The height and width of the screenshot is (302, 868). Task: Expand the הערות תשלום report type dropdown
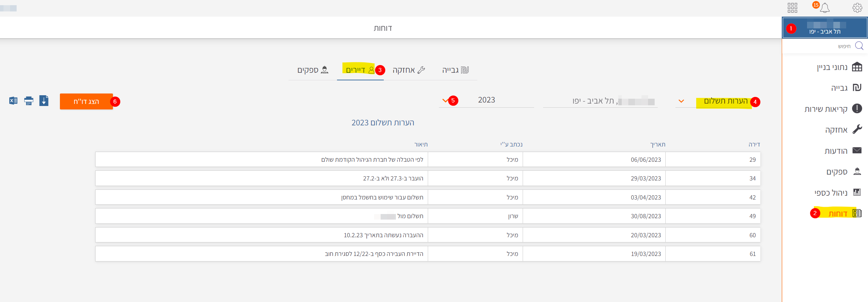pyautogui.click(x=681, y=101)
